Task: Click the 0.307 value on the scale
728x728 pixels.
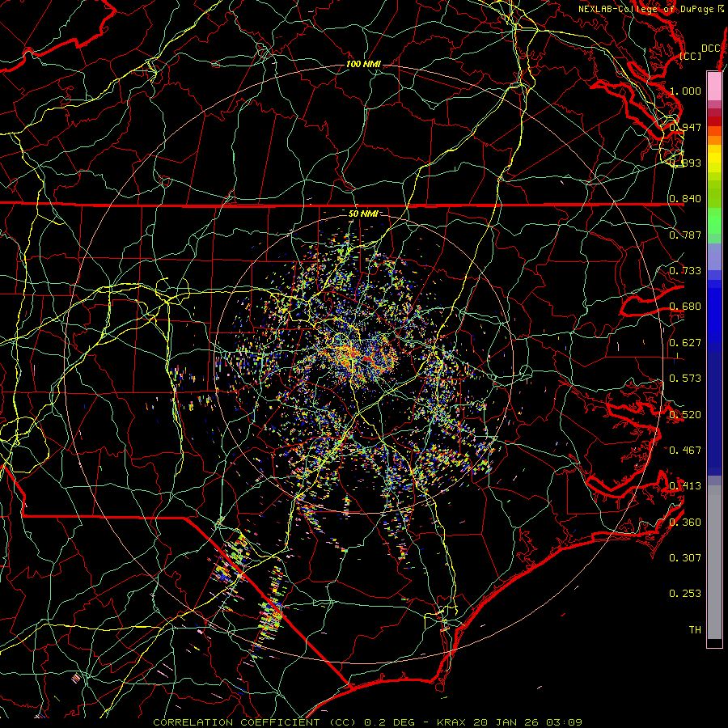Action: click(x=685, y=557)
